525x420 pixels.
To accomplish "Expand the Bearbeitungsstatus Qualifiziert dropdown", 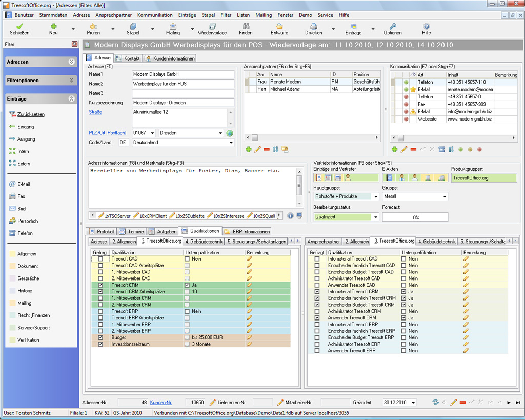I will [376, 217].
